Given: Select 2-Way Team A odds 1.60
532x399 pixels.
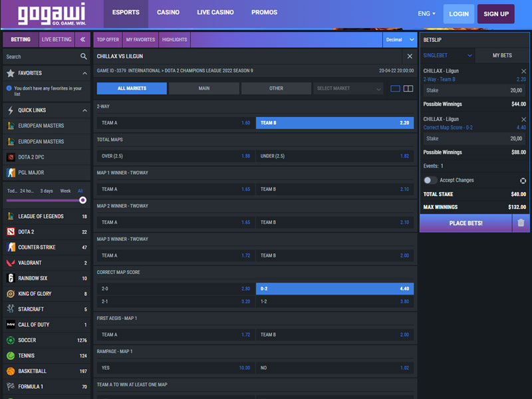Looking at the screenshot, I should (176, 123).
